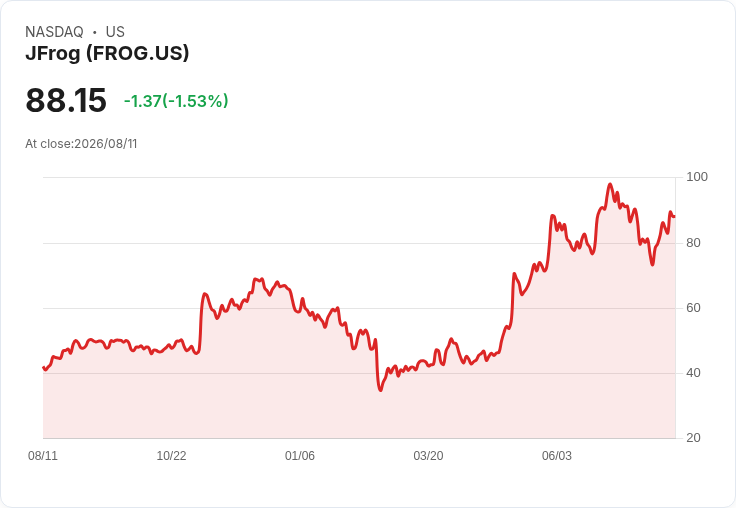Click the 06/03 x-axis date label
The image size is (736, 508).
(557, 455)
